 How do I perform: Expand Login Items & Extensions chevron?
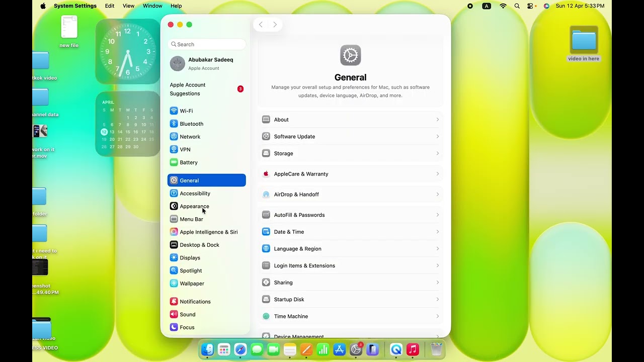click(438, 265)
